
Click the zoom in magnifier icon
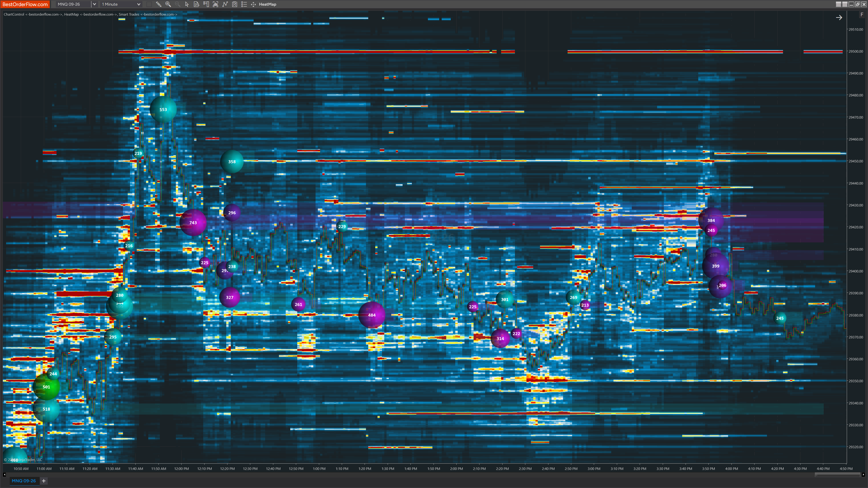coord(168,4)
